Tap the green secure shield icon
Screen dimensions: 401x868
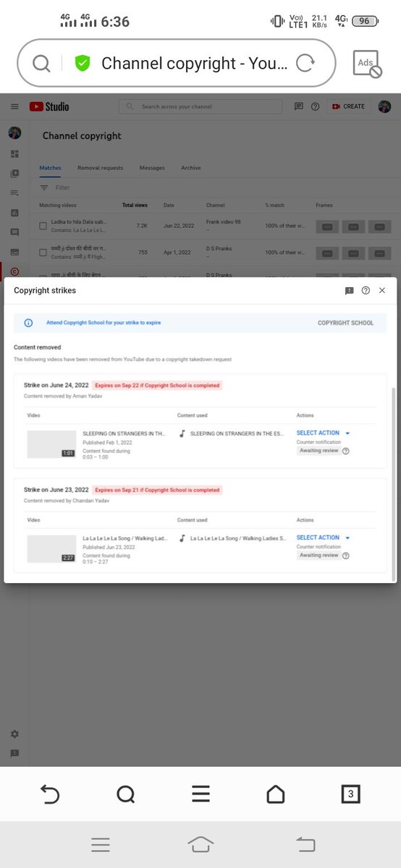point(83,64)
